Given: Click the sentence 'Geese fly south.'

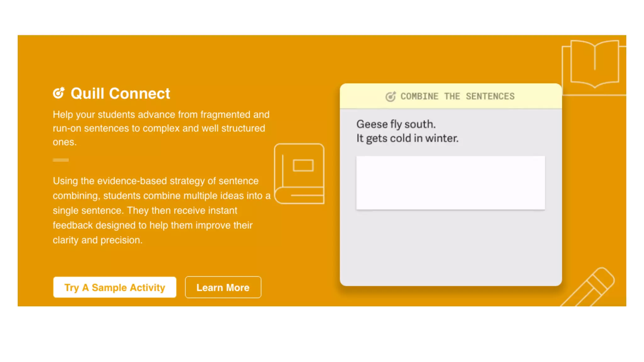Looking at the screenshot, I should tap(396, 124).
